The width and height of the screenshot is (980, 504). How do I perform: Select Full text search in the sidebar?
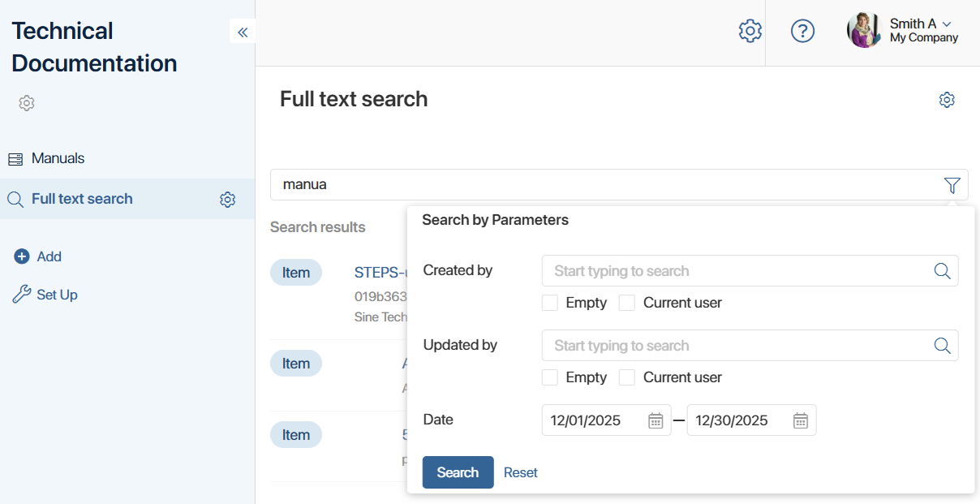tap(81, 199)
